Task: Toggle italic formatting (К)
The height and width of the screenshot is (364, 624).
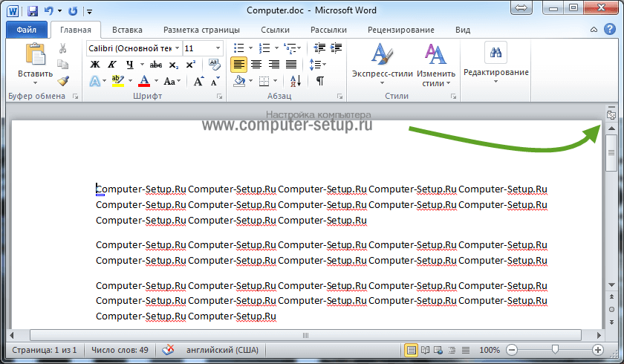Action: click(112, 65)
